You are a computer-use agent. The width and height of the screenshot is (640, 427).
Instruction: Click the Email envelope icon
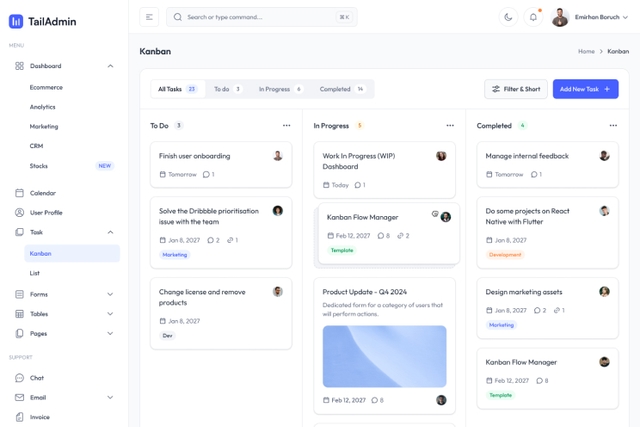coord(19,397)
